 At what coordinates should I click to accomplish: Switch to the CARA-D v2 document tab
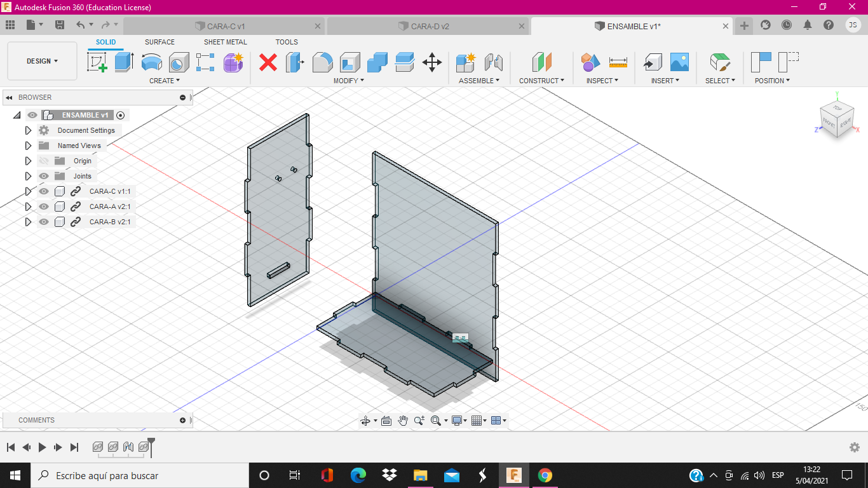[428, 26]
